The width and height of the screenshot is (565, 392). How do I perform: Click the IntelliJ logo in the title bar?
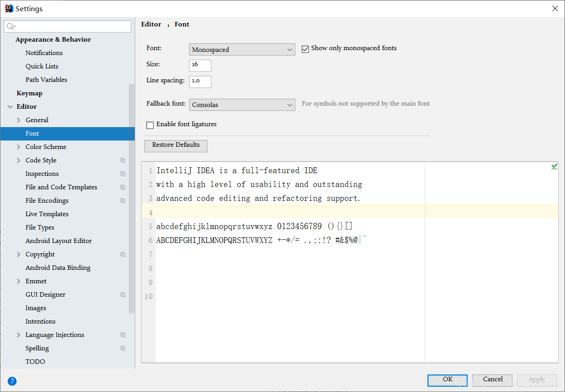pyautogui.click(x=9, y=9)
